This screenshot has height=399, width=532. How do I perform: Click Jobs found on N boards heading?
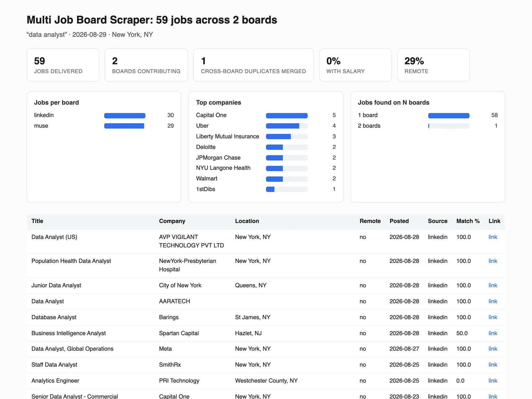pos(393,103)
